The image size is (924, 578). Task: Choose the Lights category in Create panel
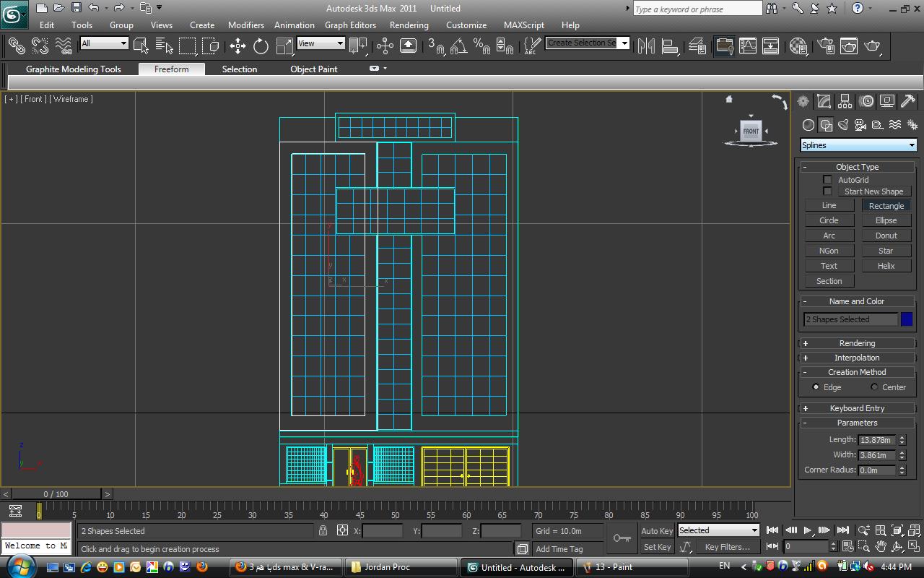pos(843,125)
